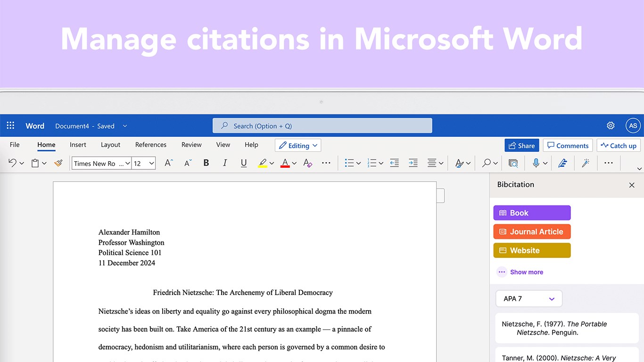Open the Editing mode dropdown
Image resolution: width=644 pixels, height=362 pixels.
[x=298, y=145]
